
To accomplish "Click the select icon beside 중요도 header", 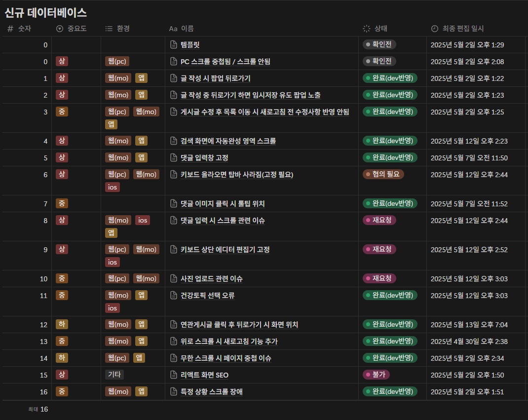I will [60, 29].
